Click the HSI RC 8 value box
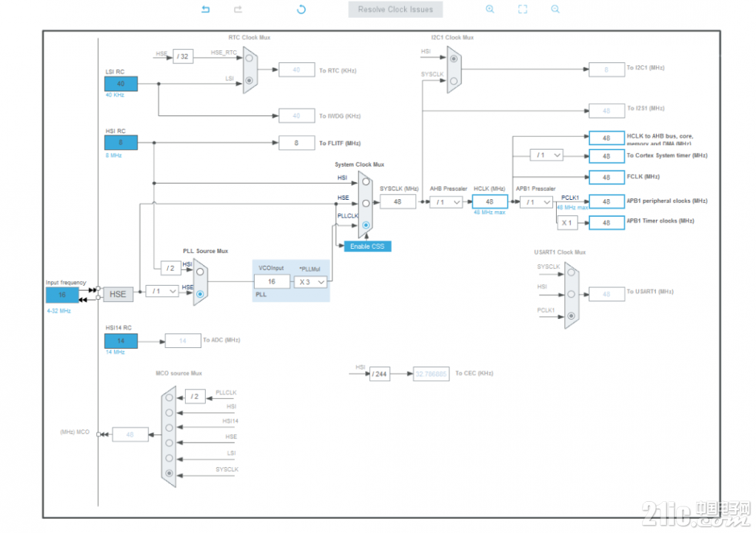The height and width of the screenshot is (533, 756). (x=121, y=142)
